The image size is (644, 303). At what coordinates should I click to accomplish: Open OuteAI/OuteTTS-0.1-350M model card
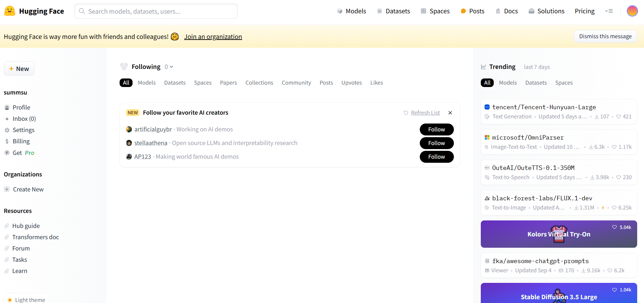559,172
